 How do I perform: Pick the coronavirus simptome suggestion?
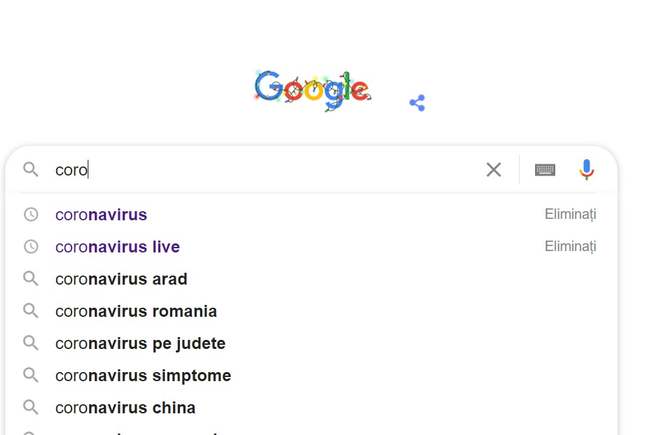pos(143,376)
